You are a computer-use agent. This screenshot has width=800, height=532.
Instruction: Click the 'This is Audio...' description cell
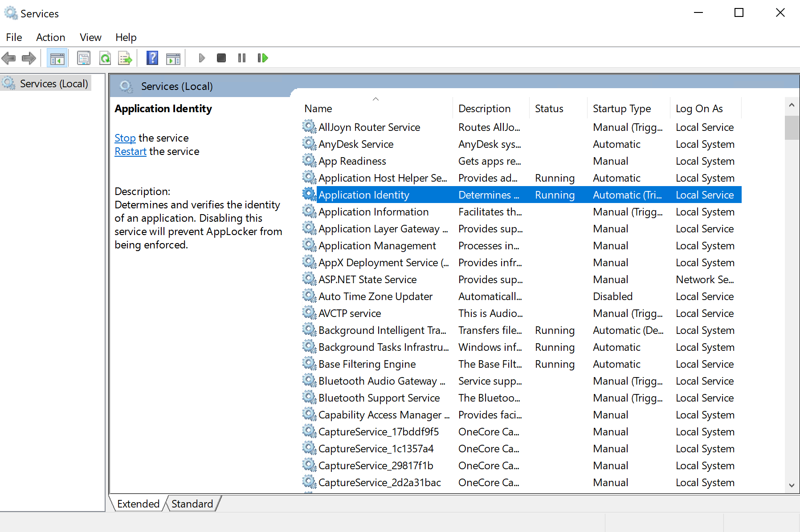point(490,313)
